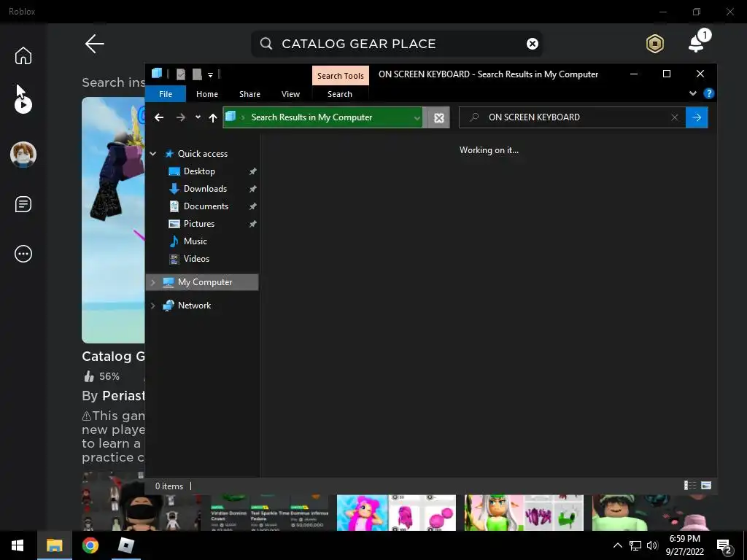747x560 pixels.
Task: Open the Roblox avatar profile icon
Action: [x=23, y=155]
